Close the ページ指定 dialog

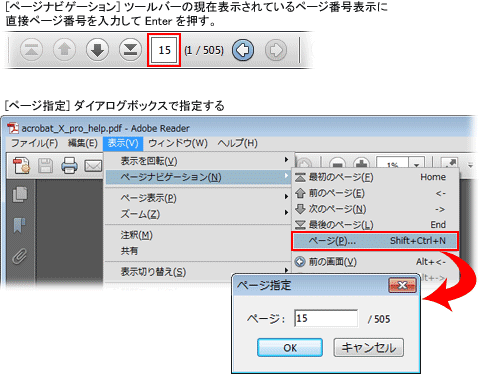click(402, 285)
